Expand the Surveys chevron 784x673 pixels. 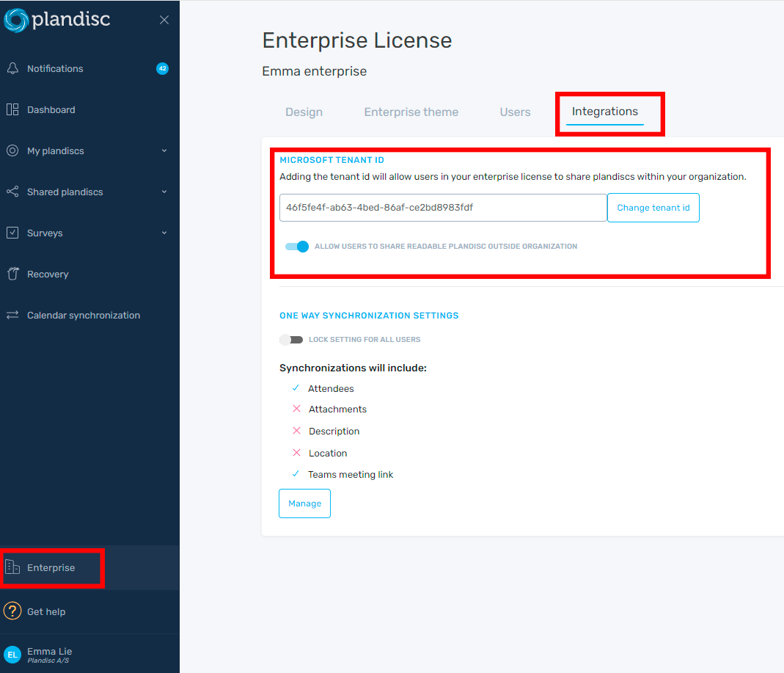(164, 233)
